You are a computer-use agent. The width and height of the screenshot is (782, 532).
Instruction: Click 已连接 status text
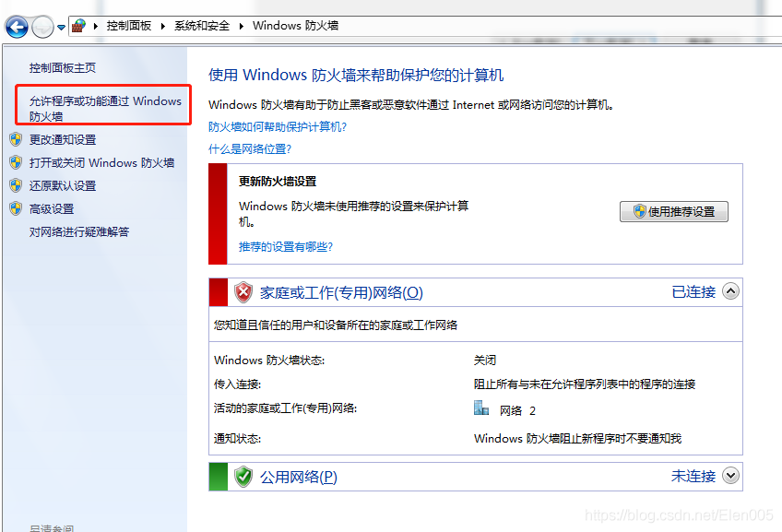pyautogui.click(x=693, y=291)
